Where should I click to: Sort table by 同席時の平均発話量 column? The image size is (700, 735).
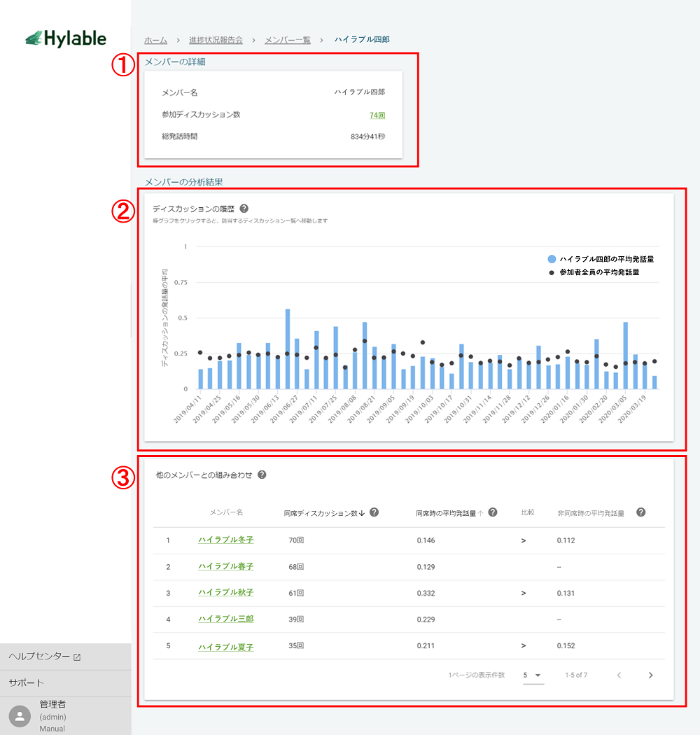coord(448,513)
